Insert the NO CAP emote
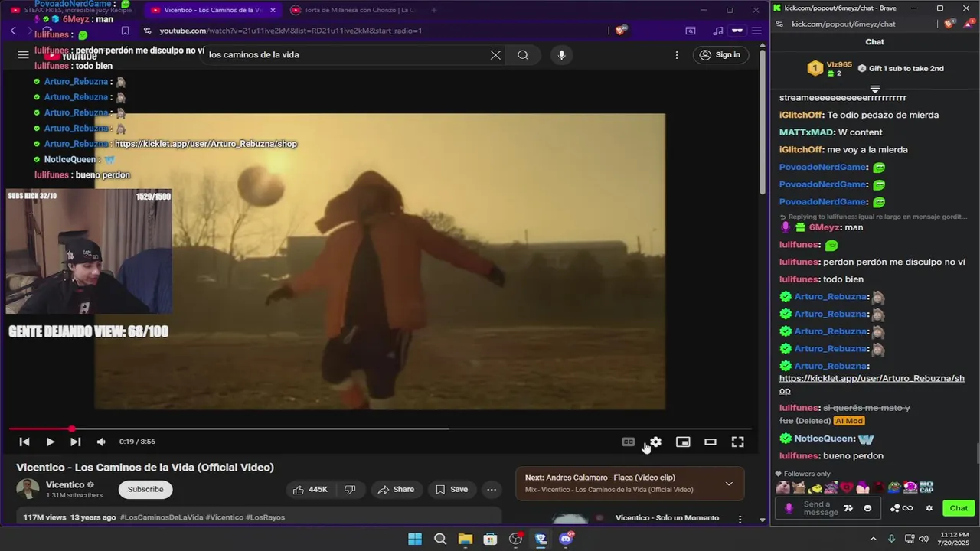The height and width of the screenshot is (551, 980). pyautogui.click(x=926, y=487)
